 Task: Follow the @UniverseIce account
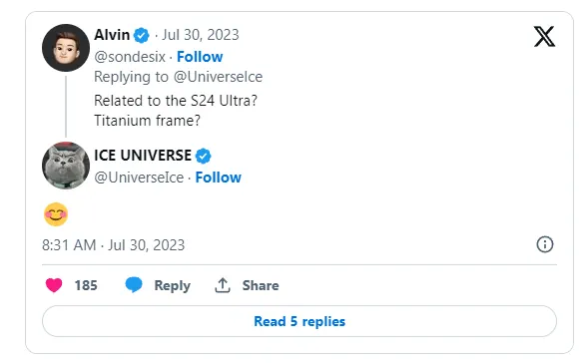(x=219, y=178)
